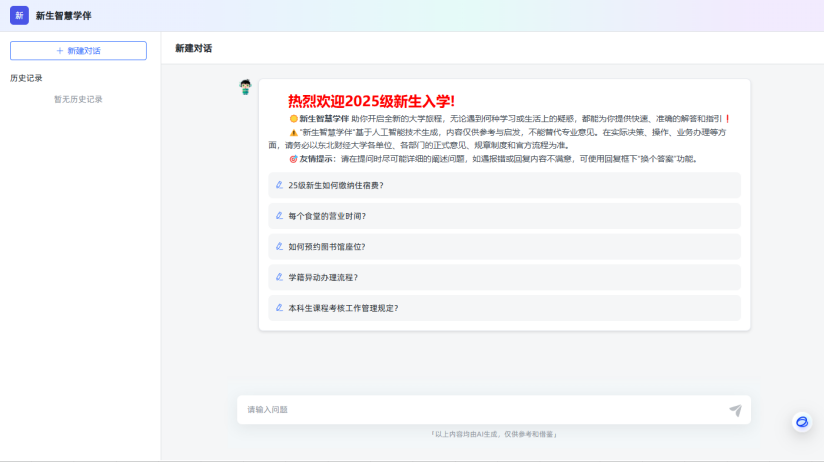Focus the 请输入问题 input box
The image size is (824, 462).
click(x=480, y=409)
